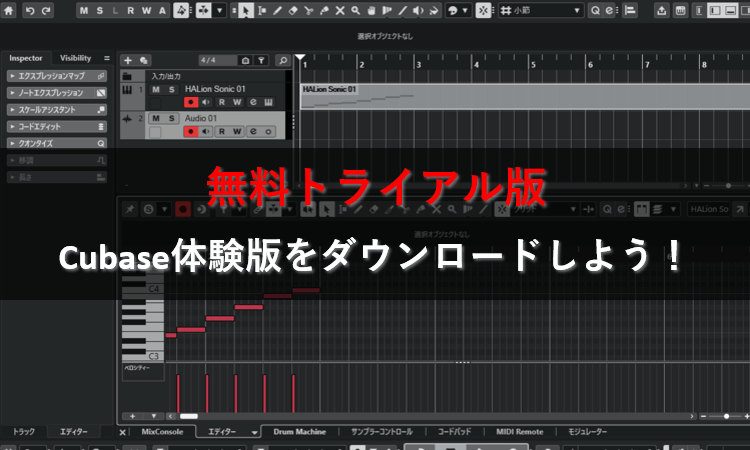This screenshot has height=450, width=750.
Task: Click the redo arrow in top toolbar
Action: coord(48,10)
